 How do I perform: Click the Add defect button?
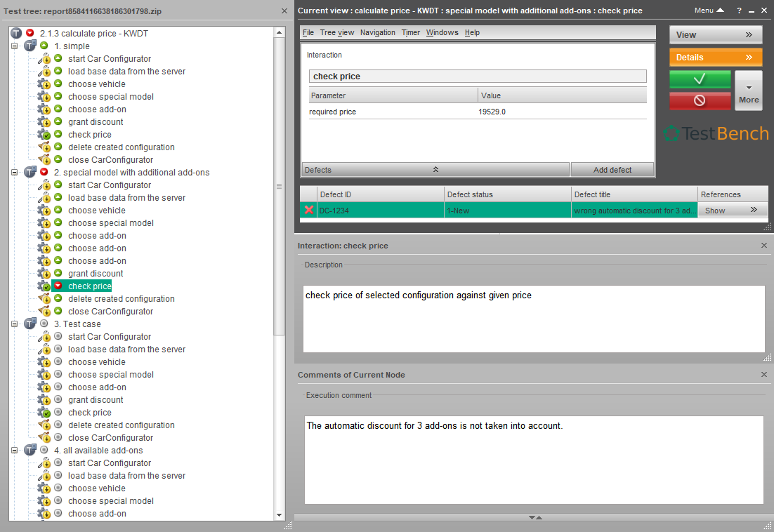pos(612,170)
